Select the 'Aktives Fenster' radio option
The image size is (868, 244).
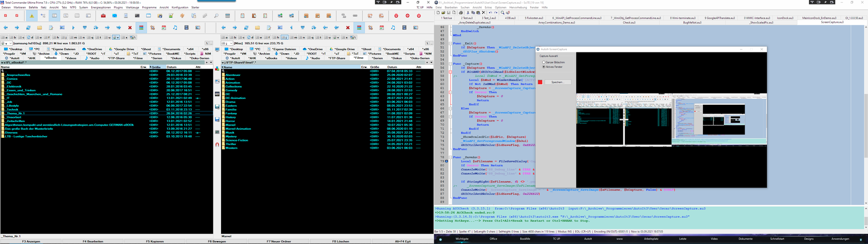coord(543,67)
